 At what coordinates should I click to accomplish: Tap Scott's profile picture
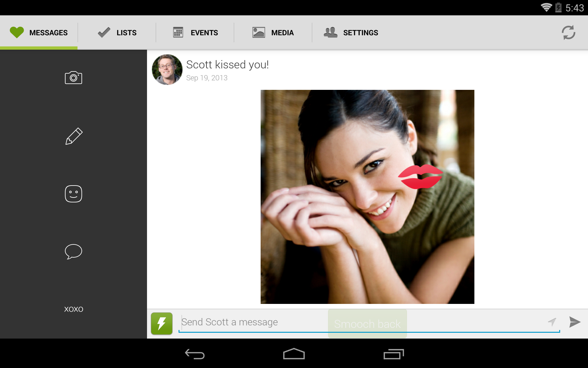pyautogui.click(x=167, y=70)
